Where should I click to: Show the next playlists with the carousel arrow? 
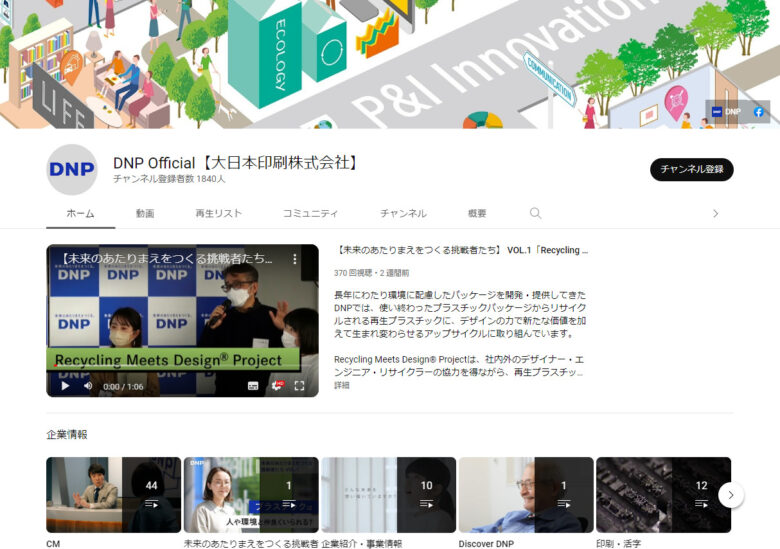[731, 495]
